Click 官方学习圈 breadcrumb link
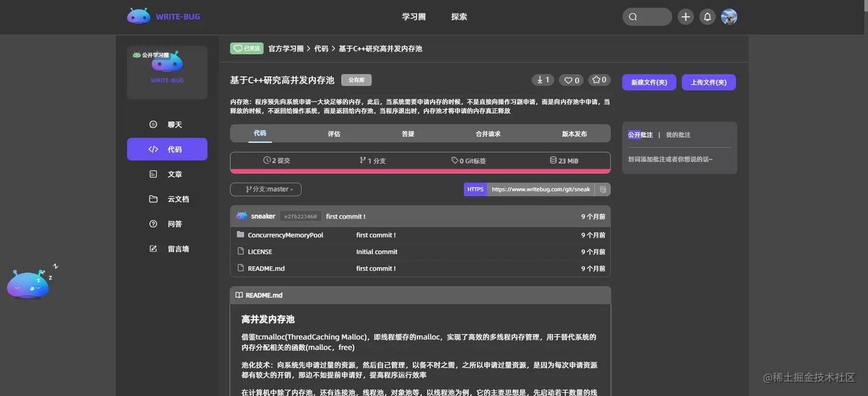The image size is (868, 396). coord(286,49)
